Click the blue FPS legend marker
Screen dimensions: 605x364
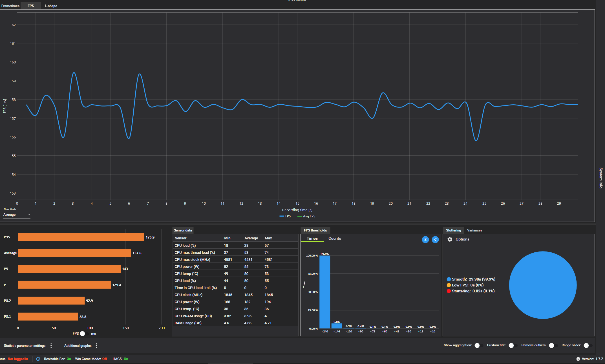coord(282,216)
